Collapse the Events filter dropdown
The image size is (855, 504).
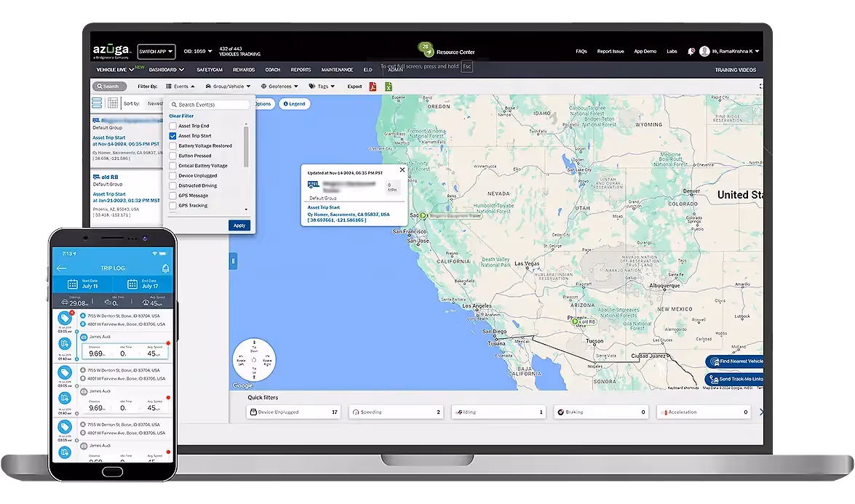click(x=180, y=86)
